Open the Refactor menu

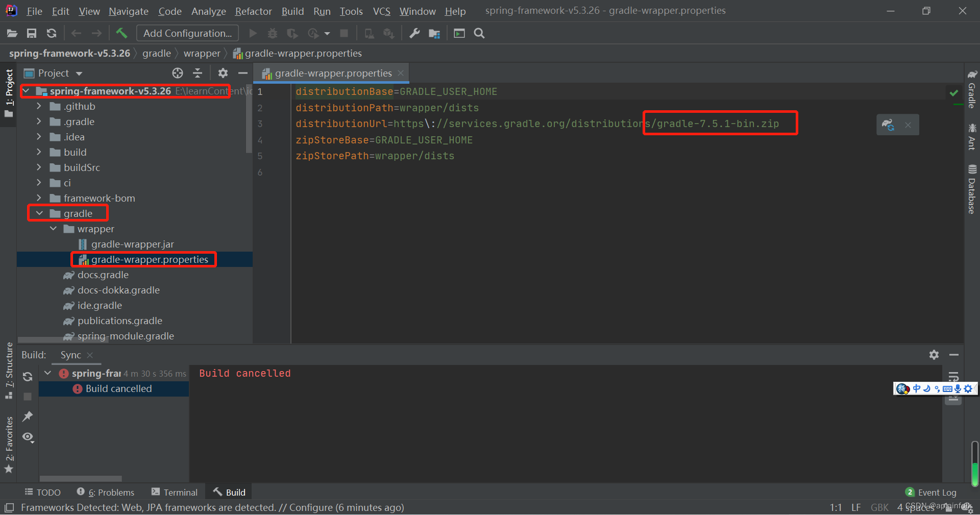click(253, 11)
